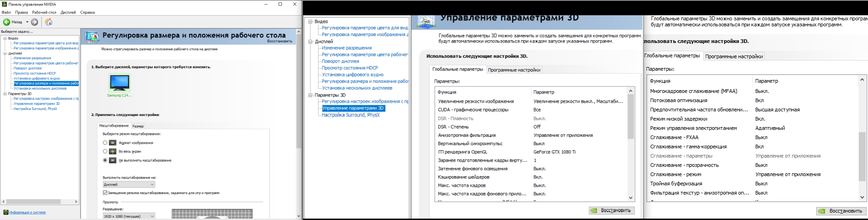Open the 1920 x 1080 resolution dropdown
The height and width of the screenshot is (220, 868).
pyautogui.click(x=129, y=216)
